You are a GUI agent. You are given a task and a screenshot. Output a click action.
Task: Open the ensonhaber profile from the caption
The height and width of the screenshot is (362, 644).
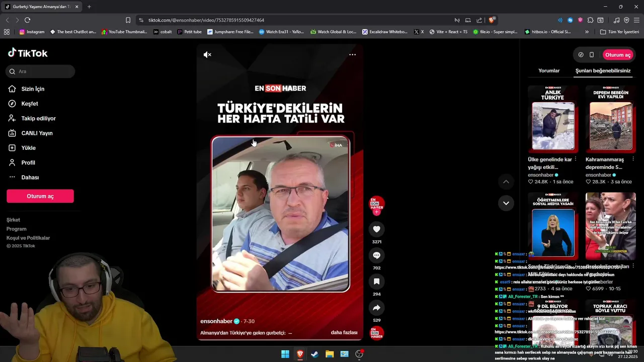tap(216, 321)
